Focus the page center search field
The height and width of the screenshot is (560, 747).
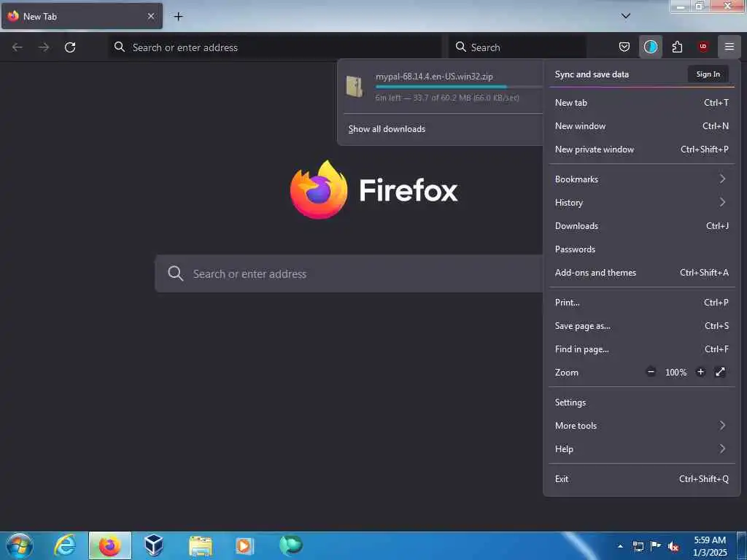[349, 274]
